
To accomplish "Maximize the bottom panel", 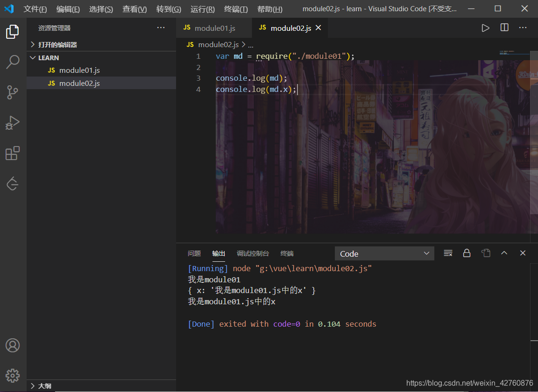I will click(504, 253).
